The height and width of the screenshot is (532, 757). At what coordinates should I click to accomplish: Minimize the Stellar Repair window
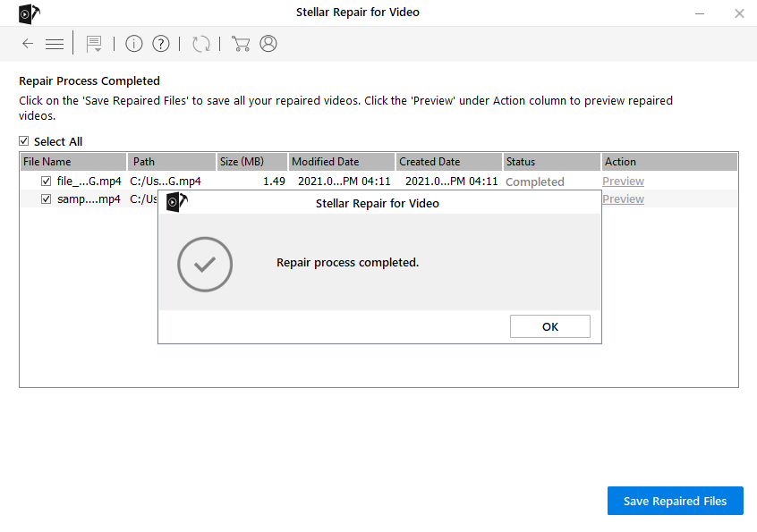[700, 13]
